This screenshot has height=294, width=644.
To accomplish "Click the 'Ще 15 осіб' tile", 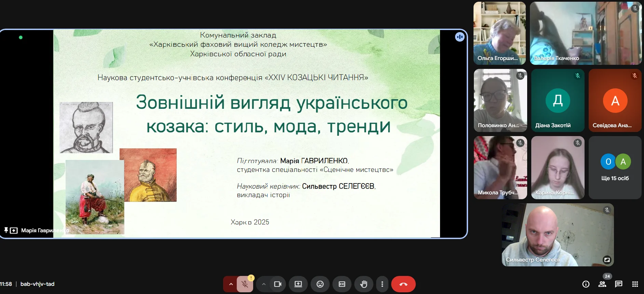I will coord(615,167).
